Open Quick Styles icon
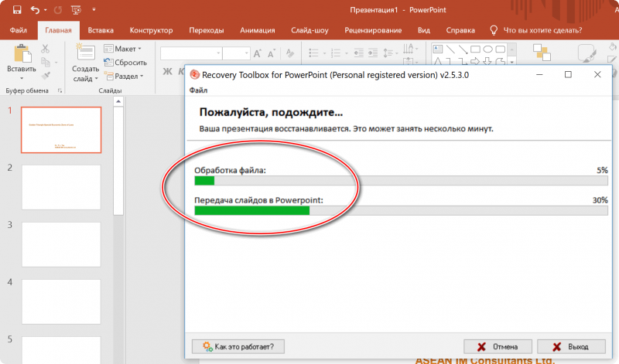Image resolution: width=619 pixels, height=364 pixels. pyautogui.click(x=587, y=53)
